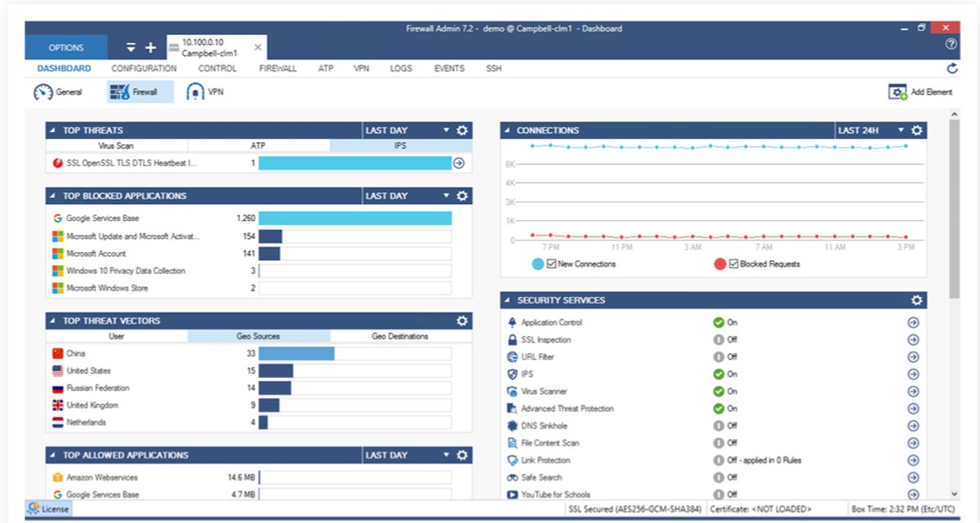Open the Security Services settings gear
Screen dimensions: 980x523
[915, 300]
